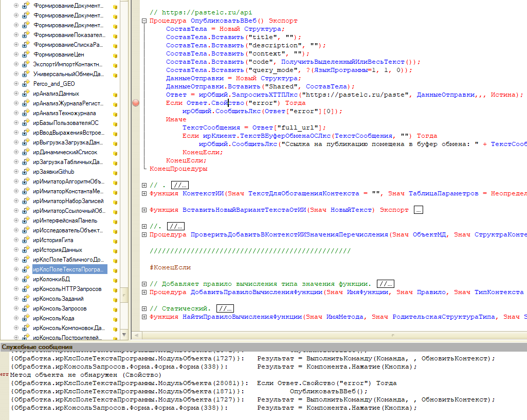Viewport: 527px width, 420px height.
Task: Select ирКлсПолеТекстаПрогра… in the tree
Action: pos(68,269)
